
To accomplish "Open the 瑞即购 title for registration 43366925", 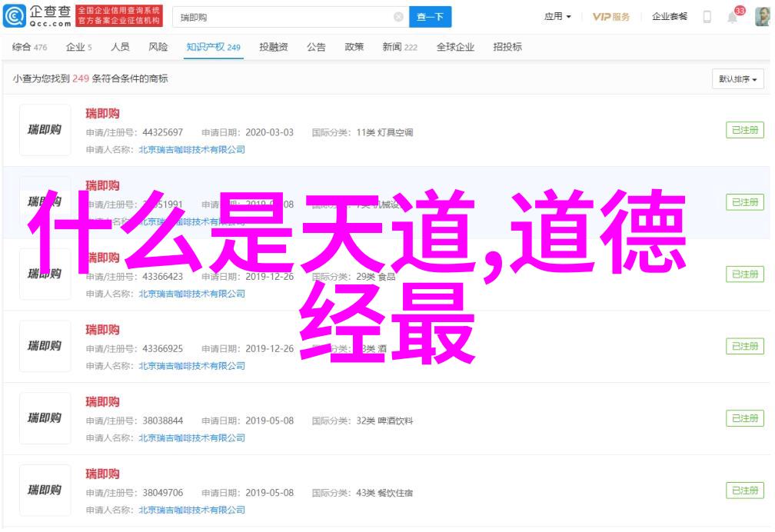I will (102, 330).
